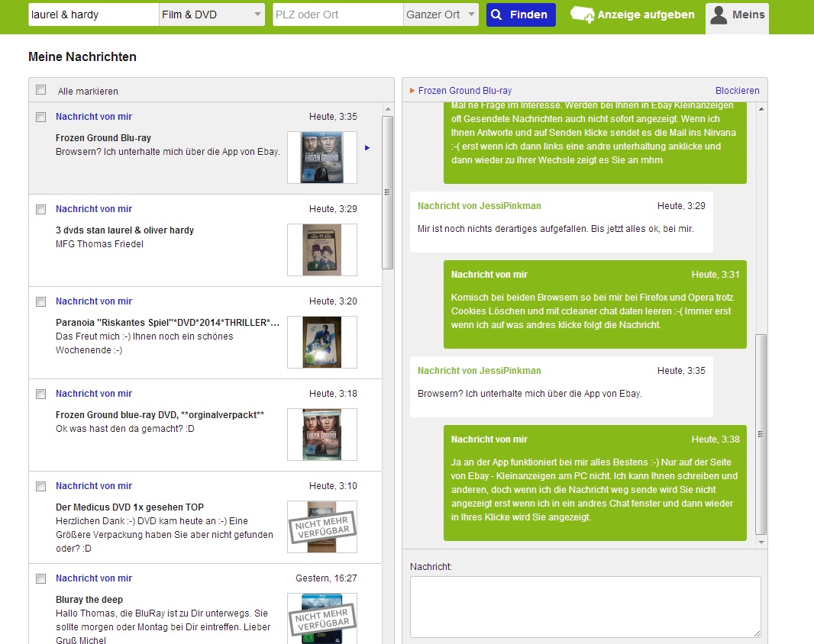This screenshot has width=814, height=644.
Task: Click the message list scrollbar thumb
Action: (387, 192)
